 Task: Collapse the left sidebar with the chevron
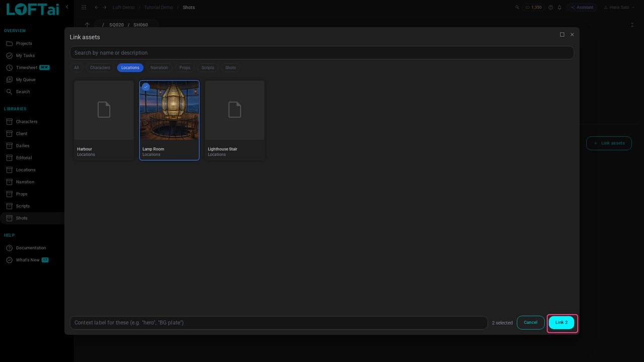pyautogui.click(x=67, y=7)
